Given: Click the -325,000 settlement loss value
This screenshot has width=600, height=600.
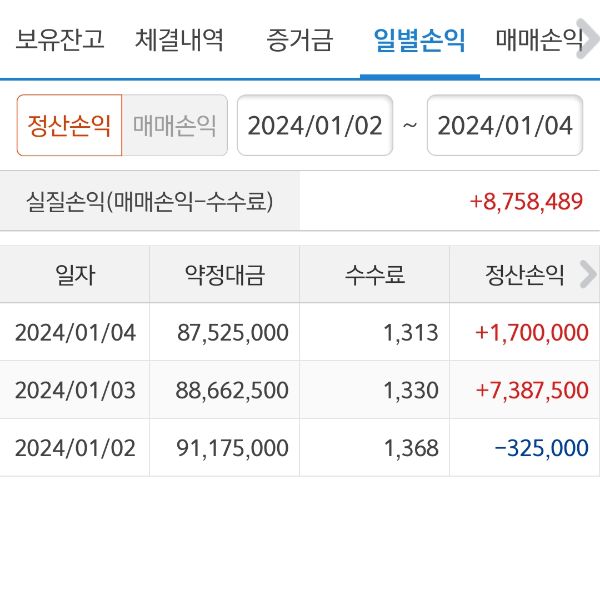Looking at the screenshot, I should point(541,448).
